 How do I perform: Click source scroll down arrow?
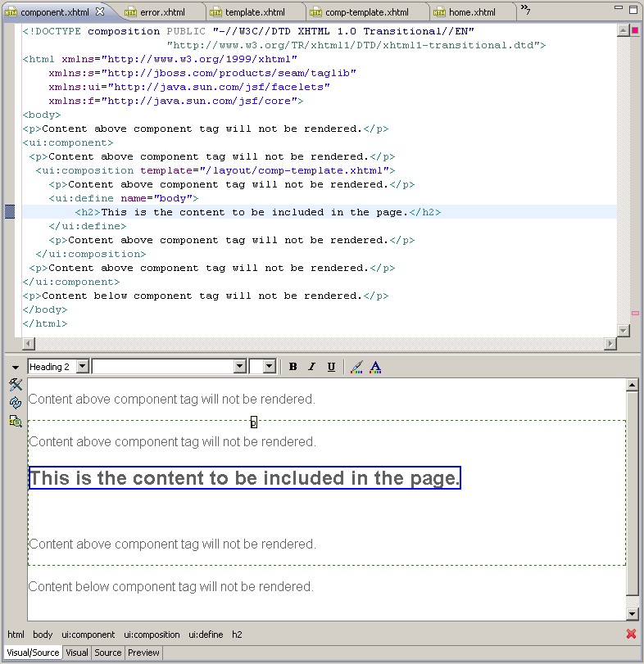click(623, 330)
